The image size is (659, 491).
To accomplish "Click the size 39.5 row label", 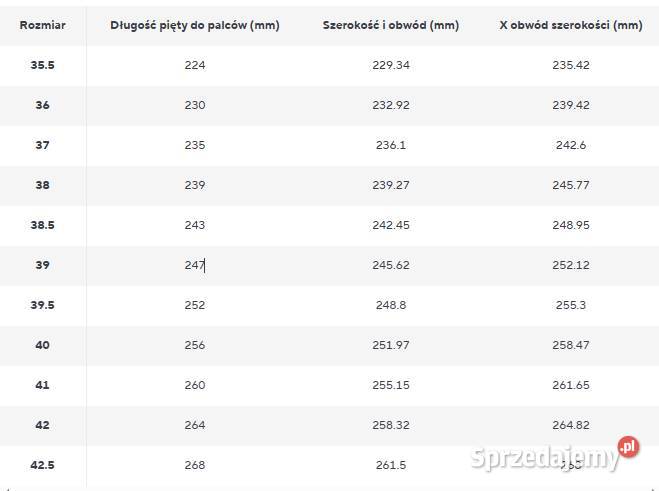I will 42,305.
